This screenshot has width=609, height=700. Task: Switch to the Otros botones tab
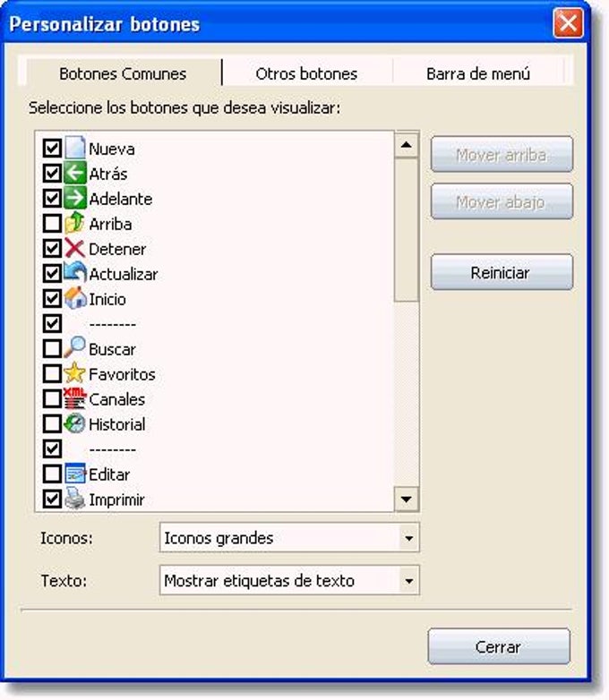click(x=306, y=73)
